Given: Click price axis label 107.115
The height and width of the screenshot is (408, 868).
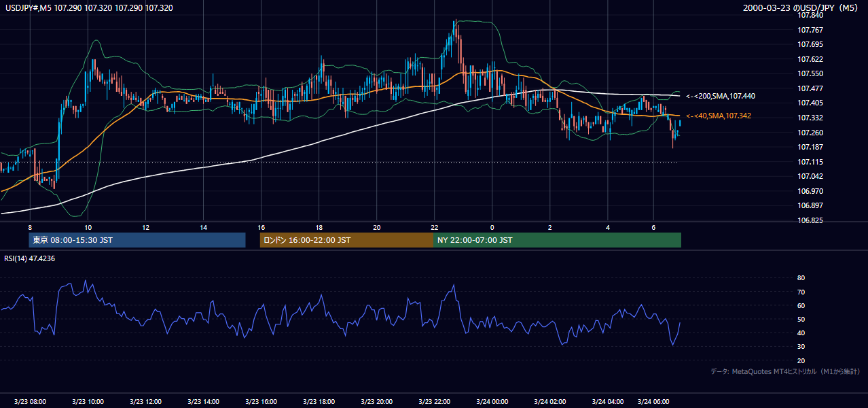Looking at the screenshot, I should (x=810, y=162).
